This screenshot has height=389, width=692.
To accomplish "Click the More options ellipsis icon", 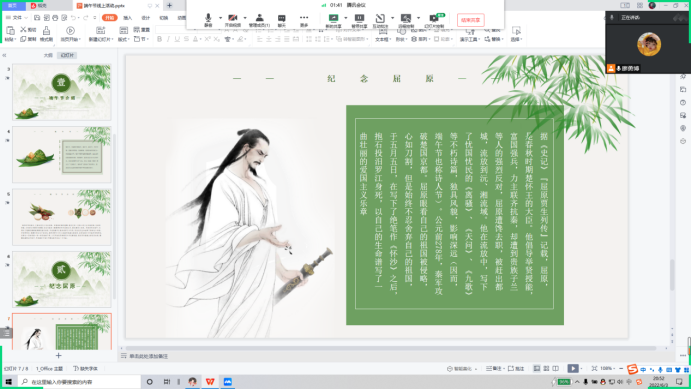I will (x=304, y=20).
